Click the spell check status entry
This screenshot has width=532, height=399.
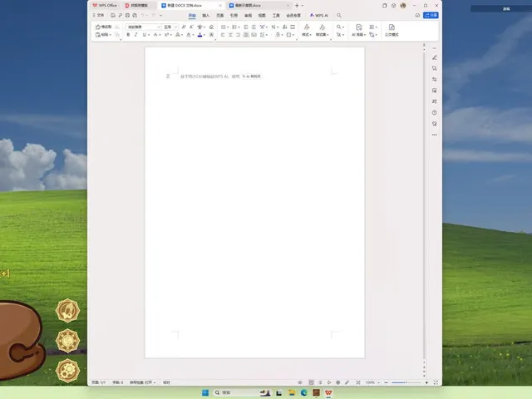(142, 382)
